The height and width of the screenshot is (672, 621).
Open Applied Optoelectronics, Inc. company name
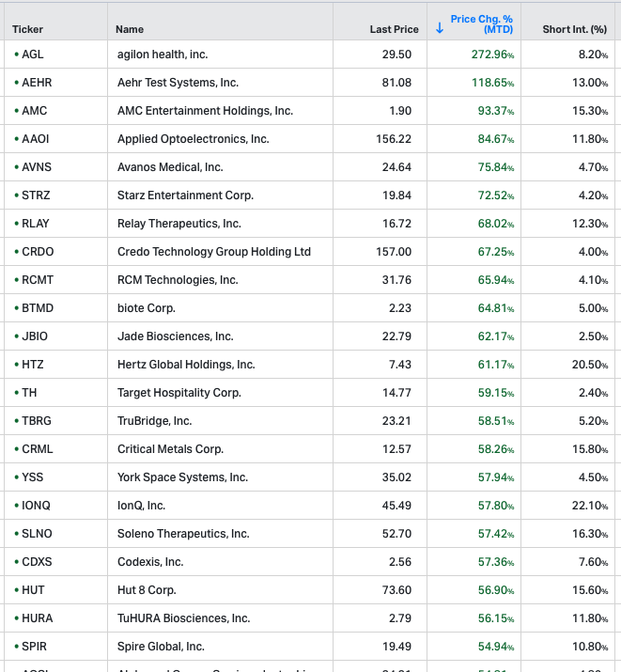point(193,139)
